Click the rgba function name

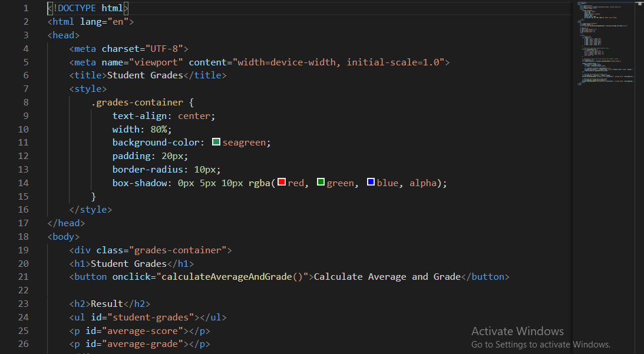[259, 183]
